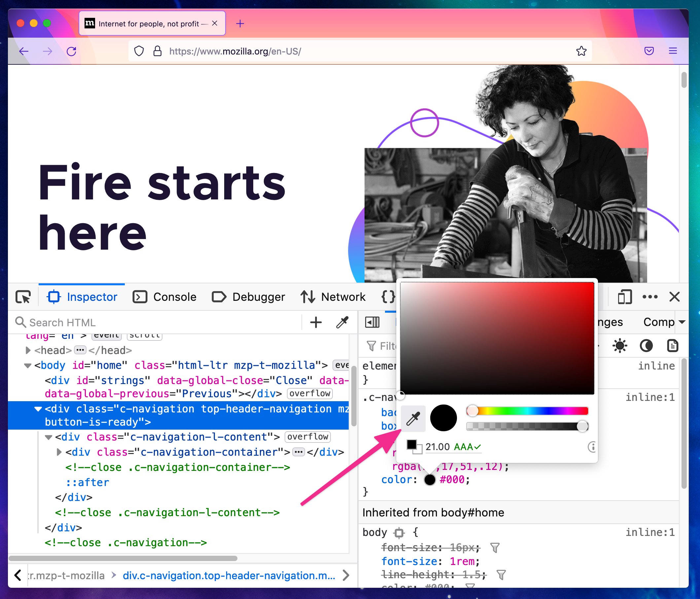Expand the head element node
This screenshot has height=599, width=700.
[x=28, y=350]
